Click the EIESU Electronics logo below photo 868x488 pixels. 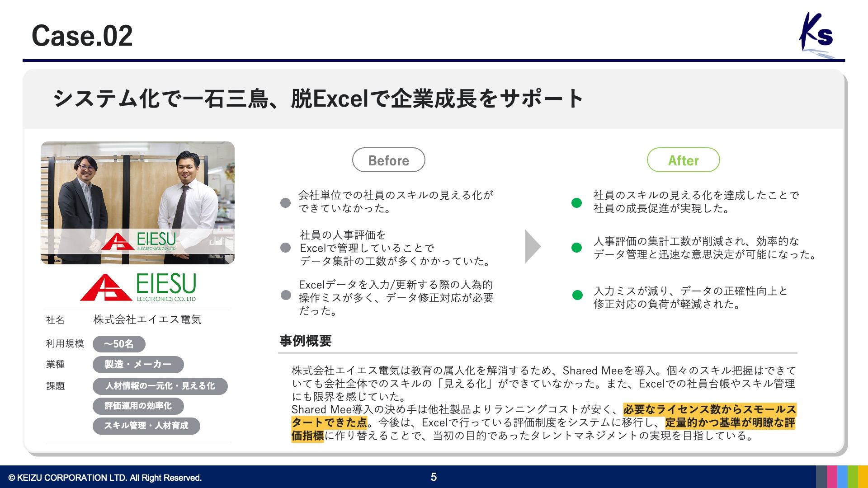click(x=138, y=287)
